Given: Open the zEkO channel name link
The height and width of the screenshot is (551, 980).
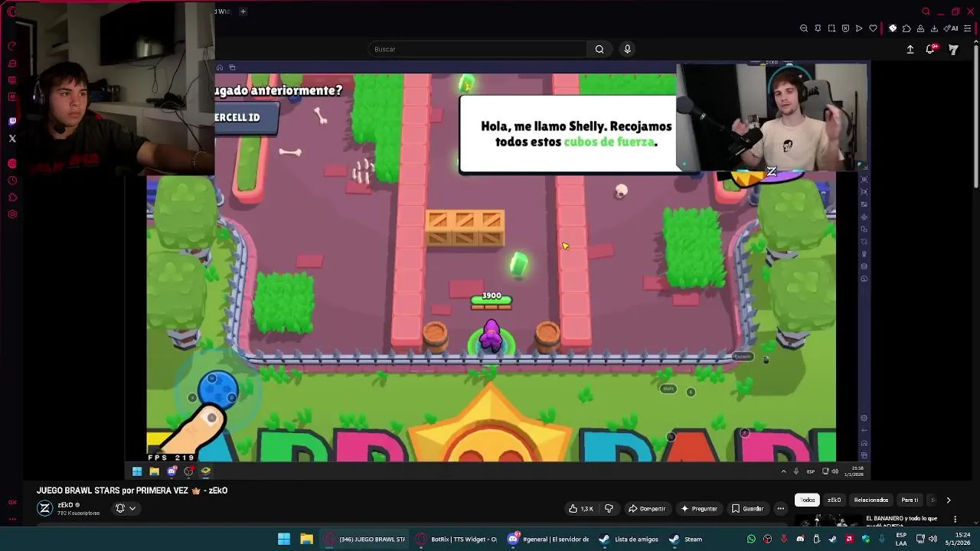Looking at the screenshot, I should click(x=66, y=505).
